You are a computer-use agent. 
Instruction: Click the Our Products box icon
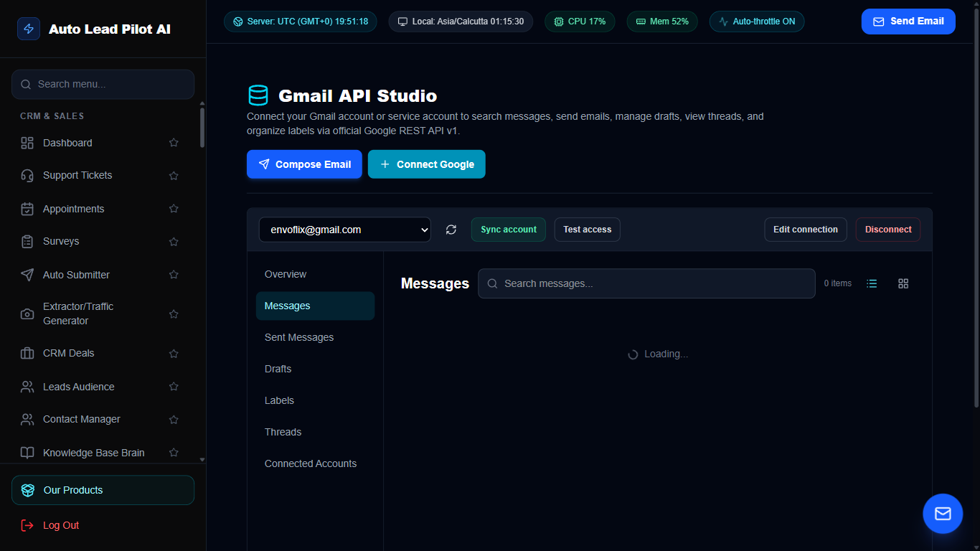point(28,490)
